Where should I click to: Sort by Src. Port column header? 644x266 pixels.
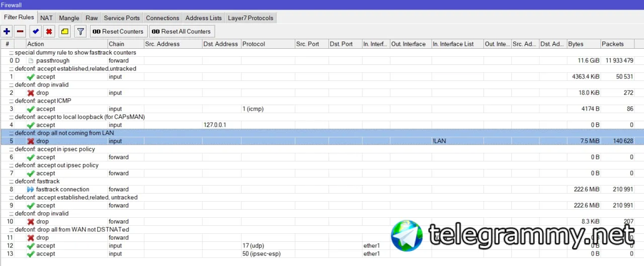311,44
